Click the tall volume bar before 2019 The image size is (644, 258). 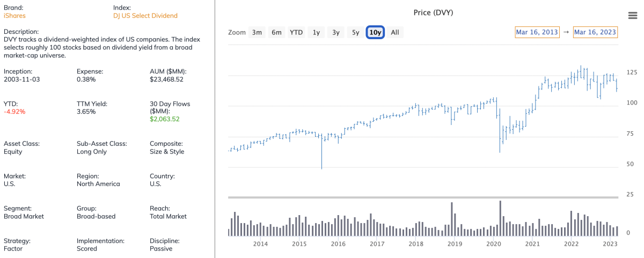click(452, 219)
